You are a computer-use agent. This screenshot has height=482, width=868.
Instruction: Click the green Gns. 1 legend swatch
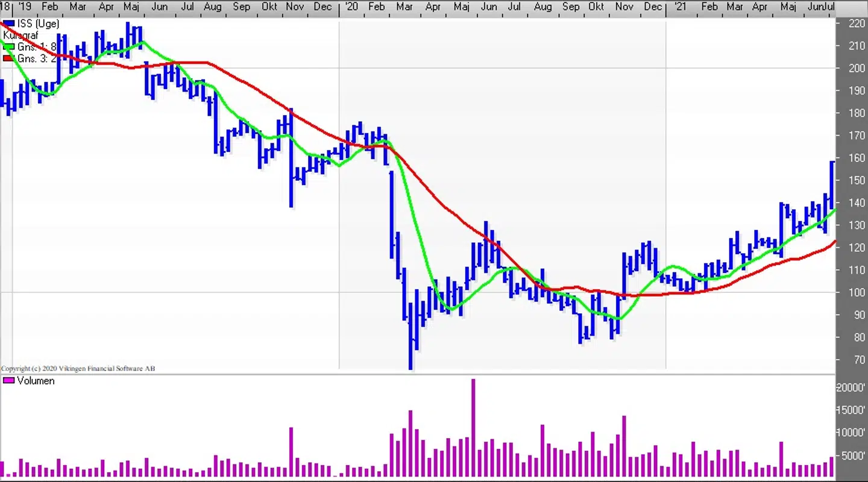tap(8, 47)
